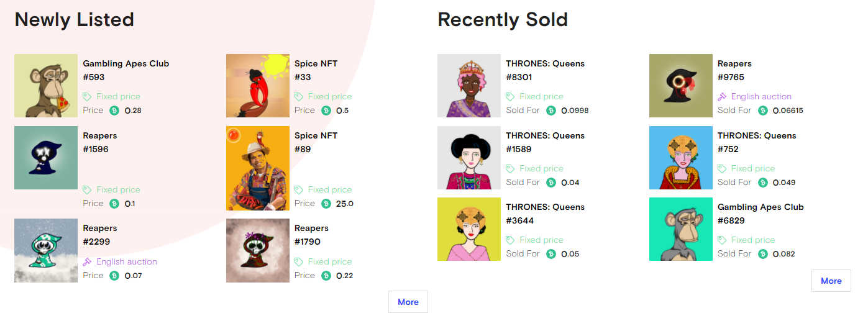Click the price tag icon for Spice NFT #33
The width and height of the screenshot is (868, 326).
coord(299,97)
